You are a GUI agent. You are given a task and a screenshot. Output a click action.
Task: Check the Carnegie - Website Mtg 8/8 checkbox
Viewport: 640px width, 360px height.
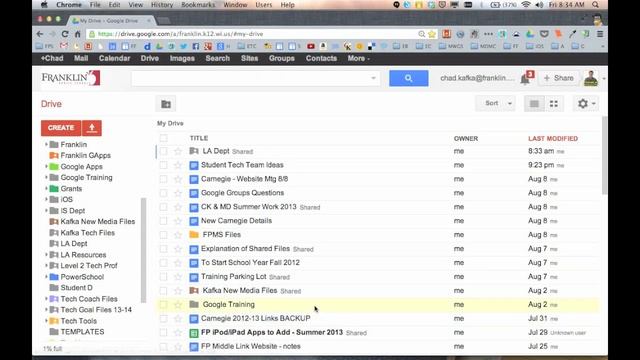click(163, 179)
